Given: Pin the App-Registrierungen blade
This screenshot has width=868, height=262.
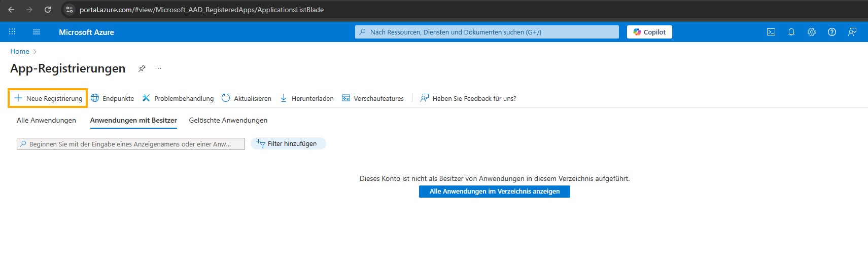Looking at the screenshot, I should tap(142, 68).
